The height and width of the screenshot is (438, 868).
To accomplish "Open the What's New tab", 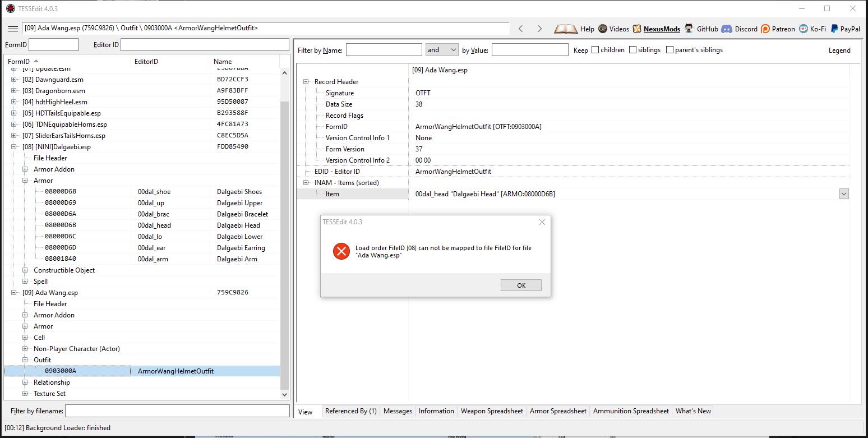I will [x=693, y=411].
